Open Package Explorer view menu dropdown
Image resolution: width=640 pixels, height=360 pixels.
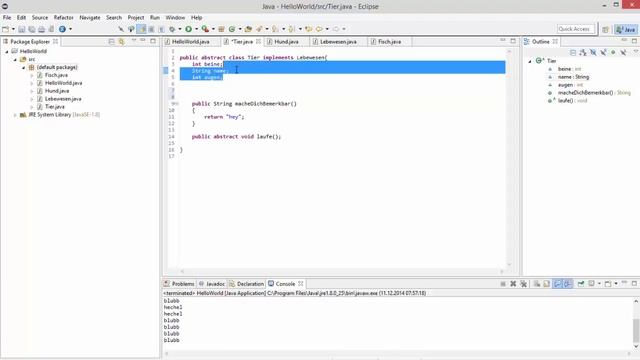[x=133, y=41]
